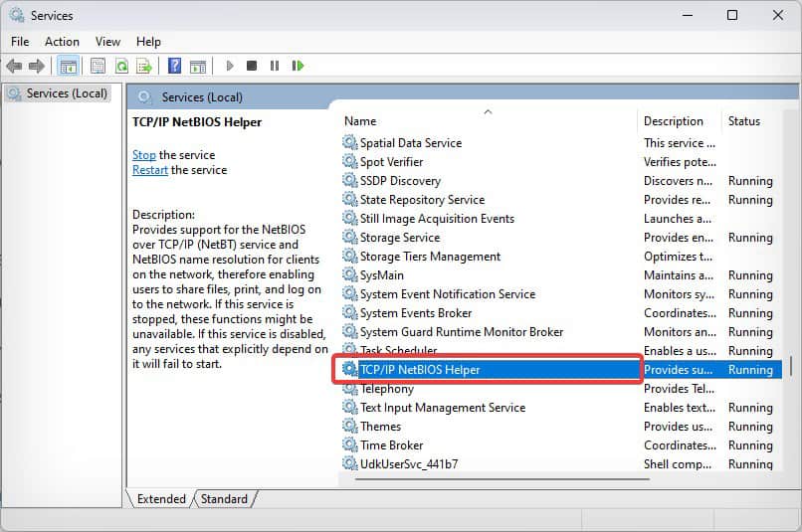Select the Task Scheduler service
The width and height of the screenshot is (802, 532).
(398, 350)
